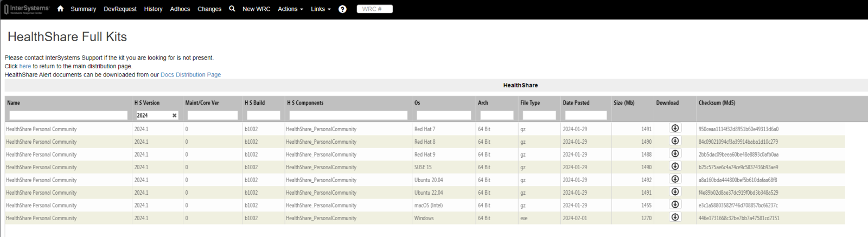Viewport: 868px width, 237px height.
Task: Go to the Home icon
Action: point(60,9)
